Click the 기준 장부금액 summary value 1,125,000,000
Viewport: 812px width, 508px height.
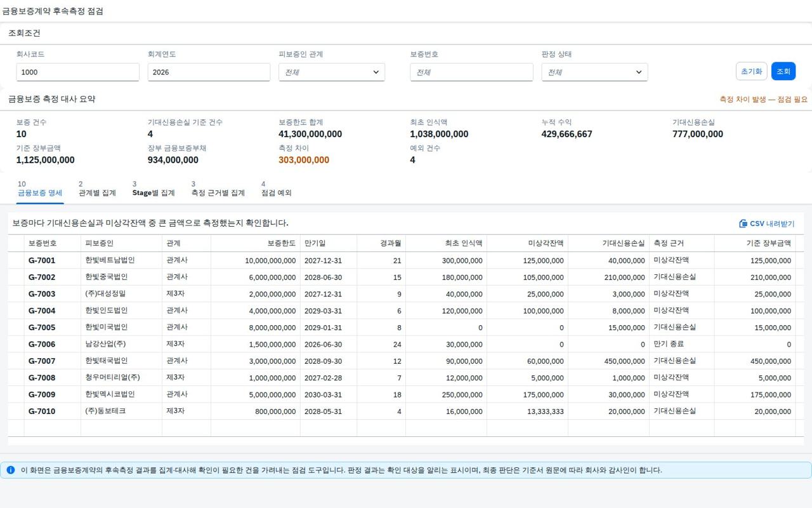[x=46, y=160]
